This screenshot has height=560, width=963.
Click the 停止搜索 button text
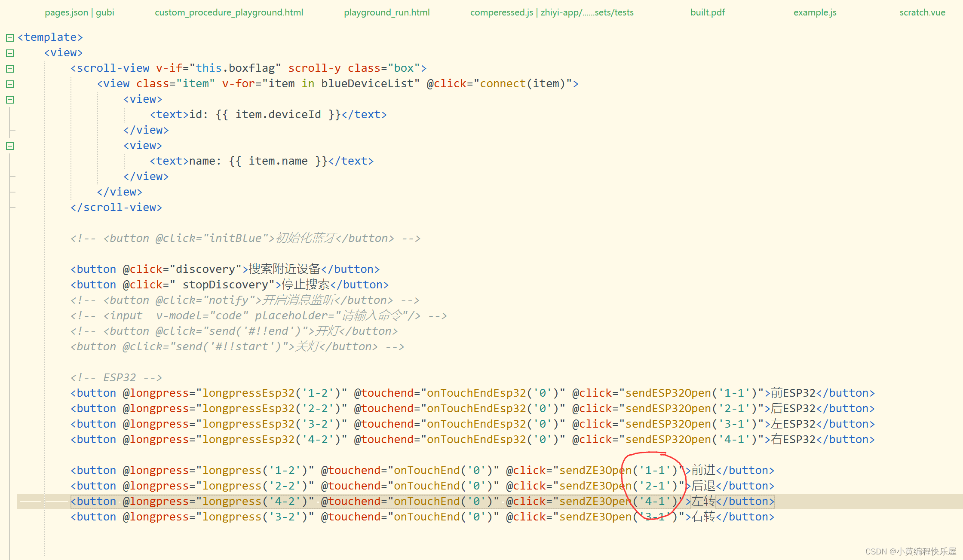(x=306, y=285)
